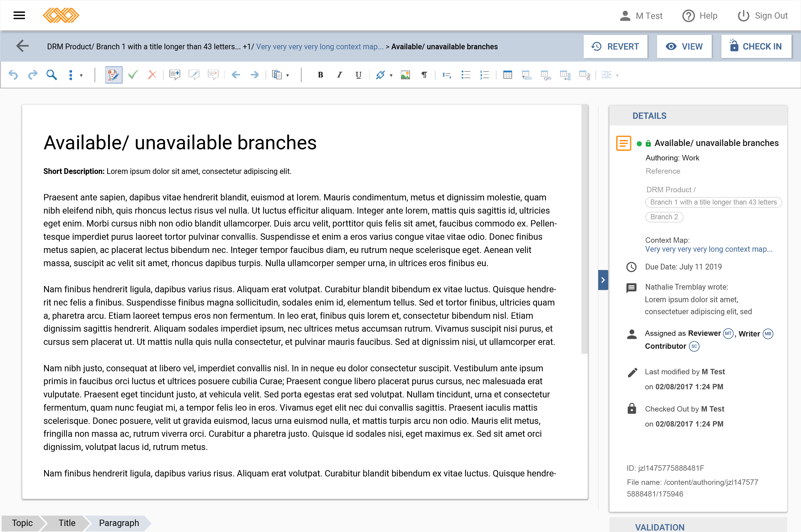Open the Help page
Viewport: 801px width, 532px height.
[x=700, y=16]
